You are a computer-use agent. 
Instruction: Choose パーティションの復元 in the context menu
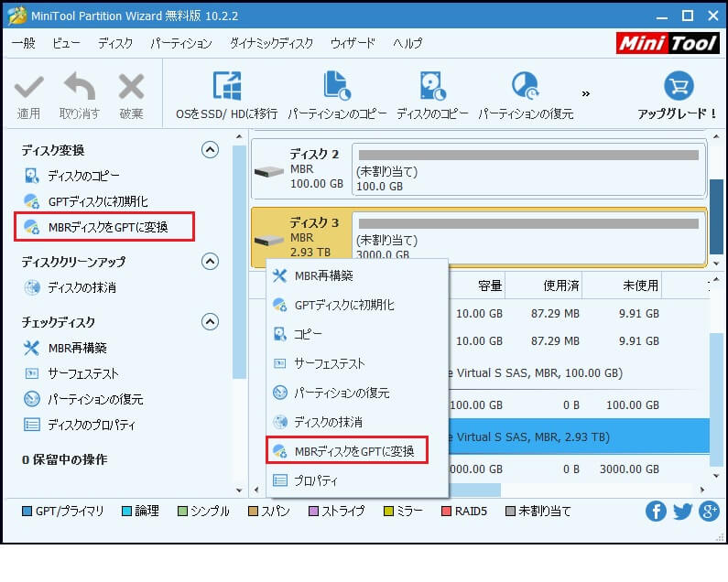(357, 393)
